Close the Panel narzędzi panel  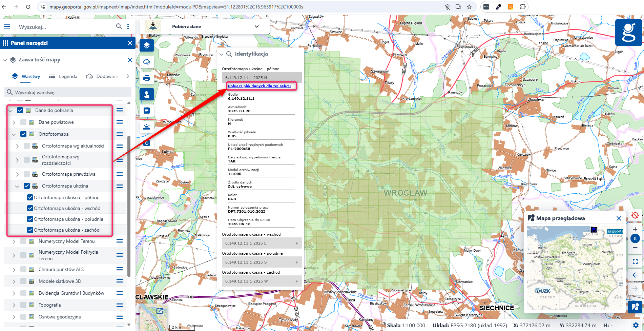130,43
